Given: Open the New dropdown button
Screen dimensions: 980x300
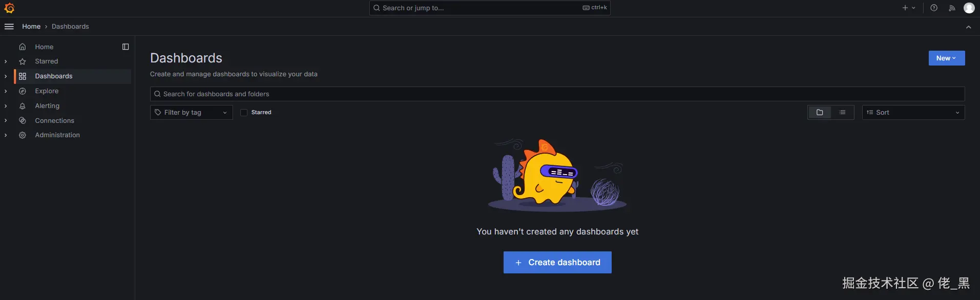Looking at the screenshot, I should 947,58.
